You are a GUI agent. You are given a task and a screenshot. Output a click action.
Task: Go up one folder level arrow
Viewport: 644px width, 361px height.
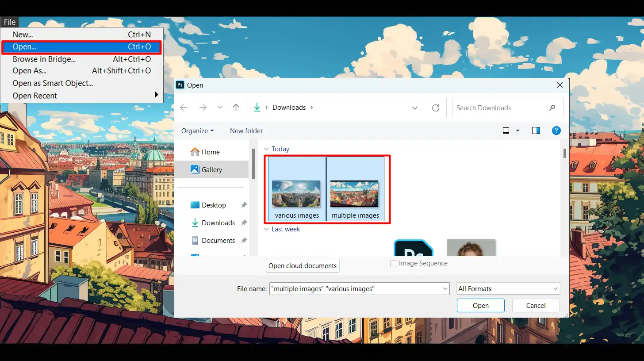(x=236, y=108)
